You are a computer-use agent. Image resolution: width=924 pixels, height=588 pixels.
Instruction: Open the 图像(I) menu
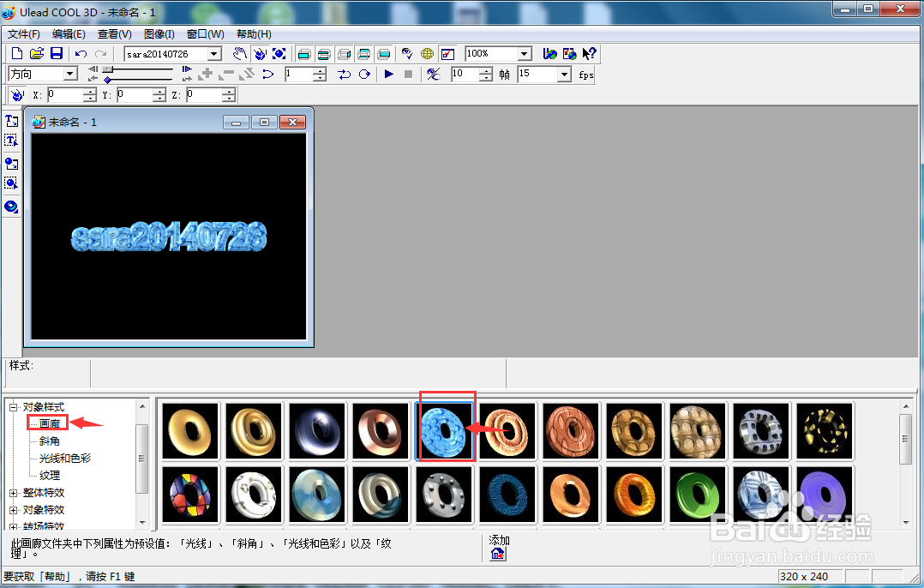pyautogui.click(x=159, y=34)
